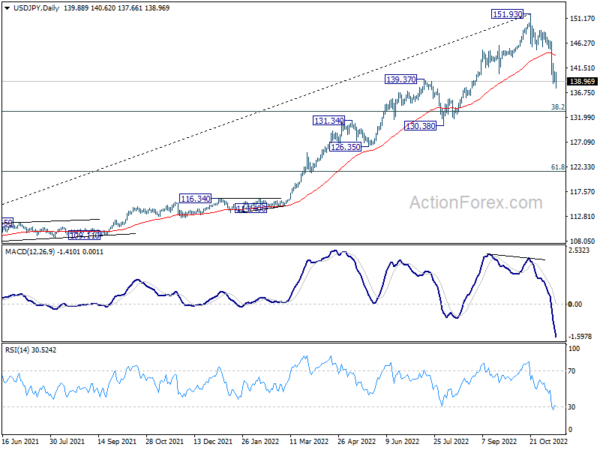
Task: Click the 16 Jun 2021 date marker
Action: click(x=20, y=441)
